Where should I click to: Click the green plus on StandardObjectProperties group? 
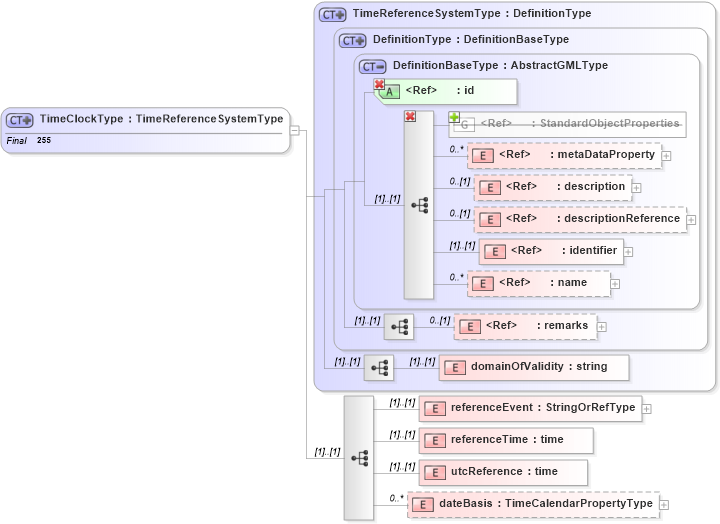coord(454,117)
